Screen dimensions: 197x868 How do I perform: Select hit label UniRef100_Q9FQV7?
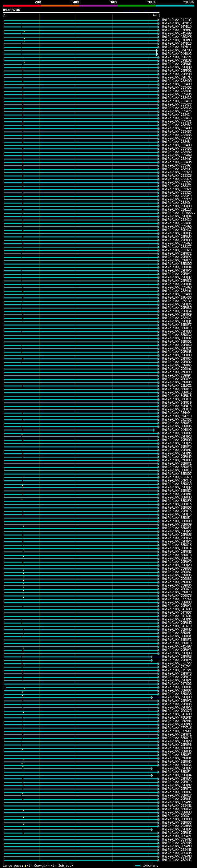177,531
